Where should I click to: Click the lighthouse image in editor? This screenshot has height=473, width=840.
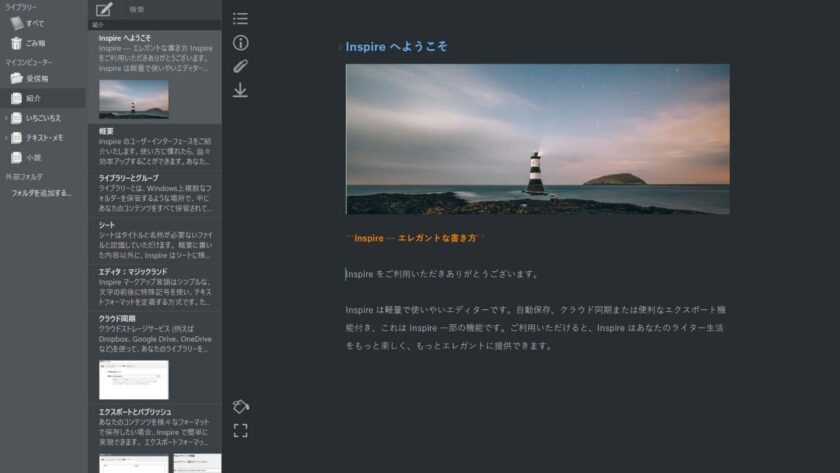coord(537,139)
